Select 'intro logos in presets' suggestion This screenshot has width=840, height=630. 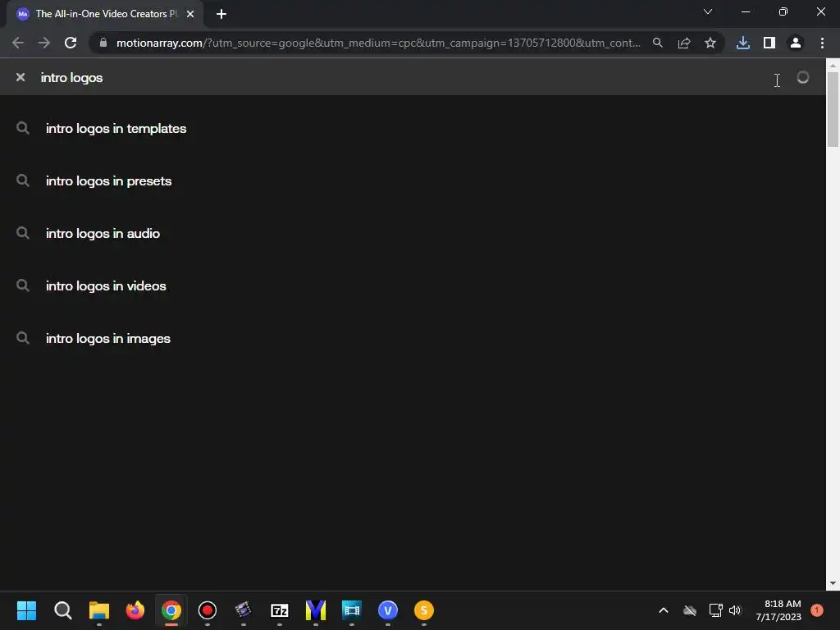coord(109,181)
